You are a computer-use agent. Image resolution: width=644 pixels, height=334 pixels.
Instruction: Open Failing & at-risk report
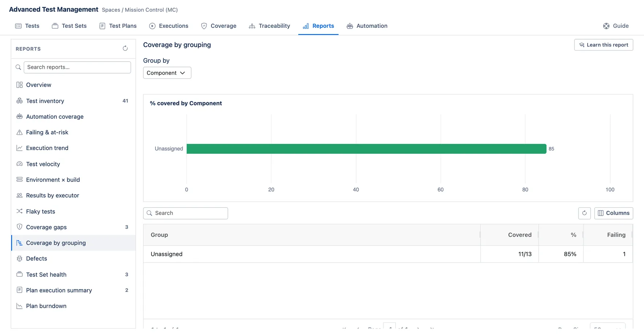point(73,132)
